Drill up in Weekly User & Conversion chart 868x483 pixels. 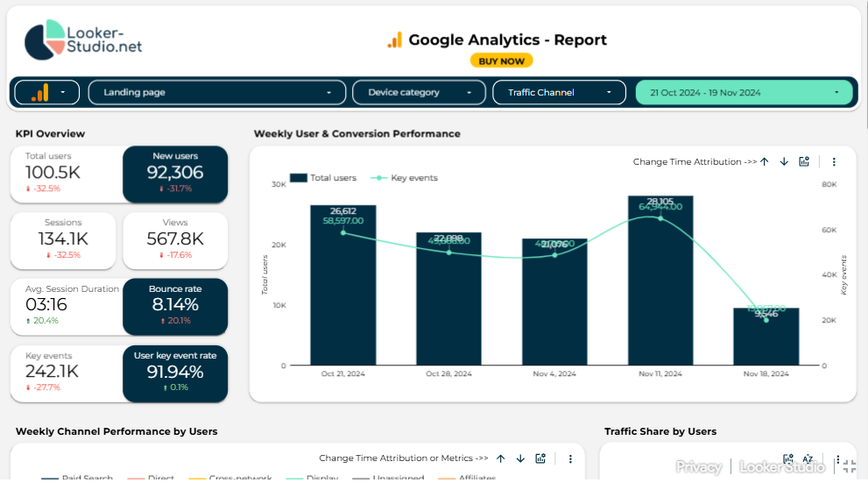pos(765,162)
